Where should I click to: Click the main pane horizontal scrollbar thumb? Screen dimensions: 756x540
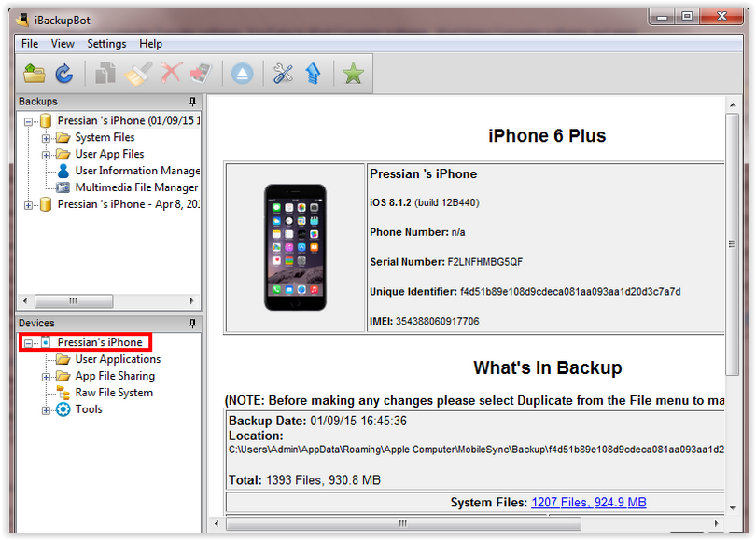pyautogui.click(x=403, y=523)
